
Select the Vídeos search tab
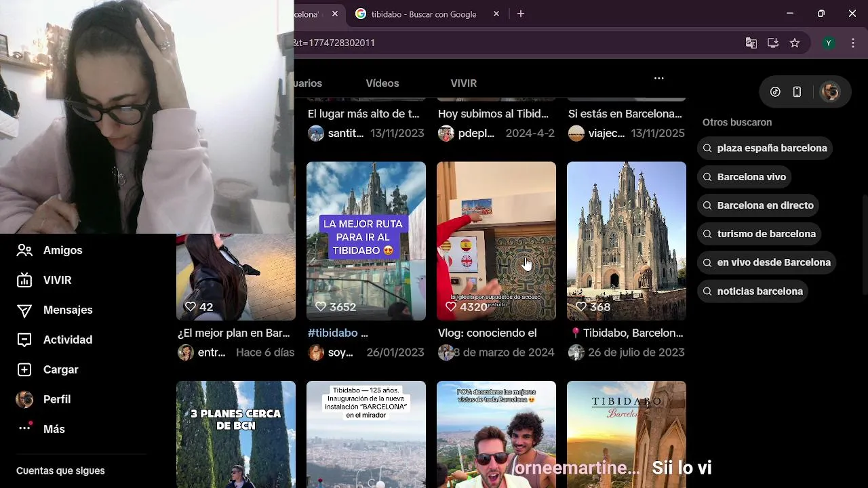(x=382, y=83)
